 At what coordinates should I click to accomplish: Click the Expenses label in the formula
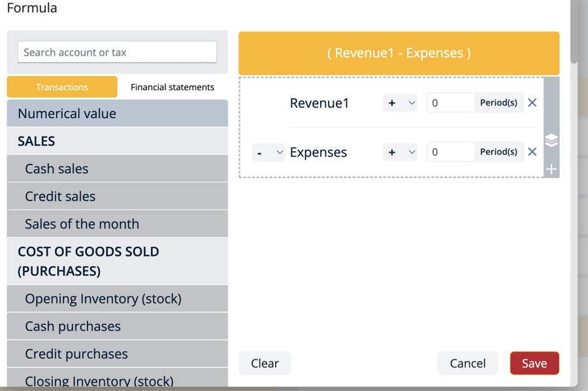pyautogui.click(x=318, y=153)
